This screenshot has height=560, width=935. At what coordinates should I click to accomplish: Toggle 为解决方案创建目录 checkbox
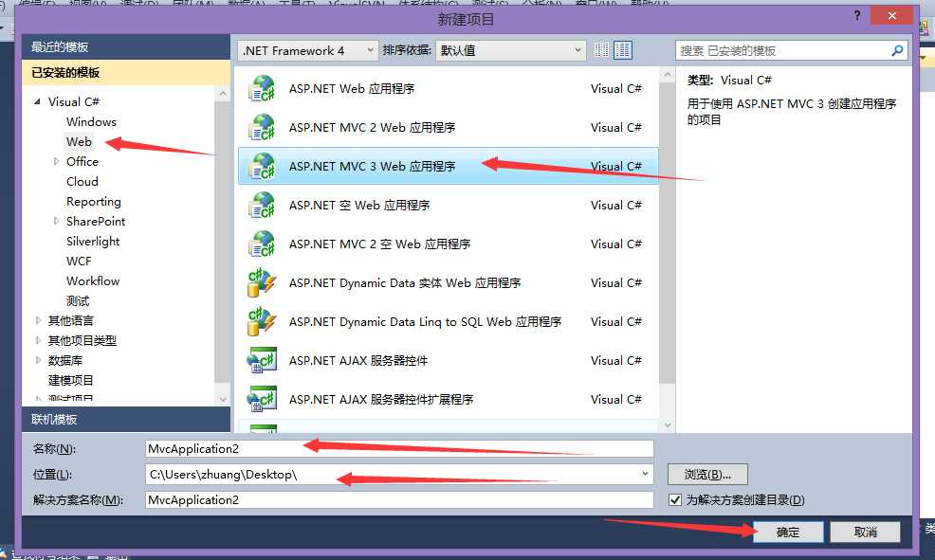click(675, 499)
